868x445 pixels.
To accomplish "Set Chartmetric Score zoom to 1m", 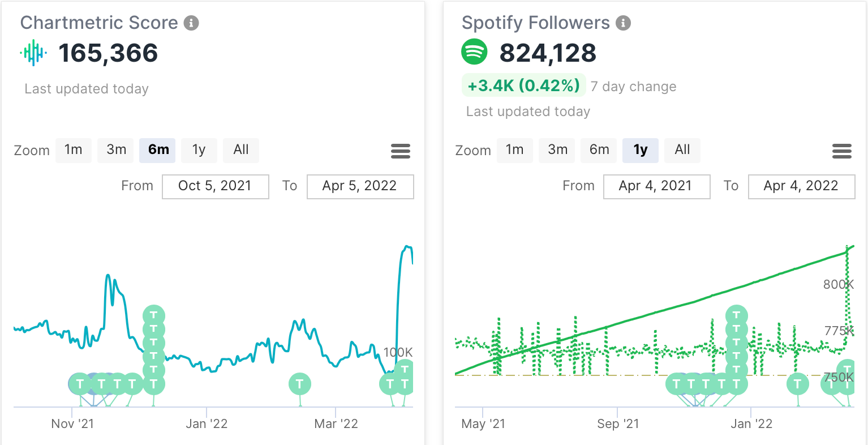I will (x=74, y=150).
